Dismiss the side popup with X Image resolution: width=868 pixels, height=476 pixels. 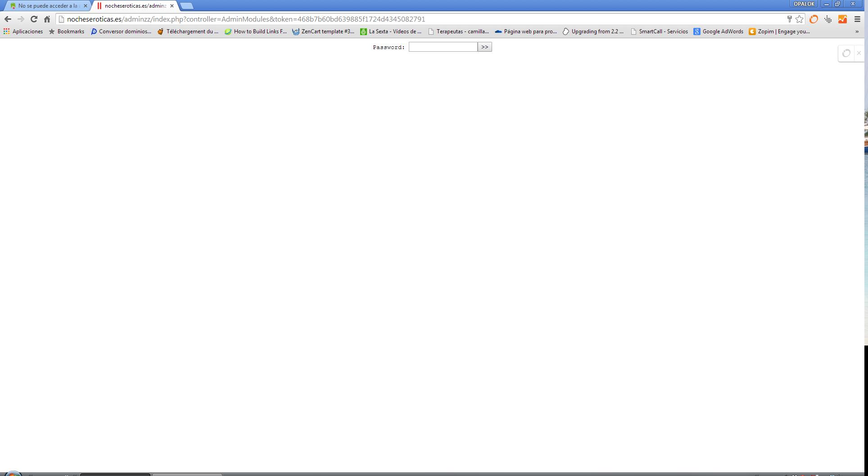point(859,53)
